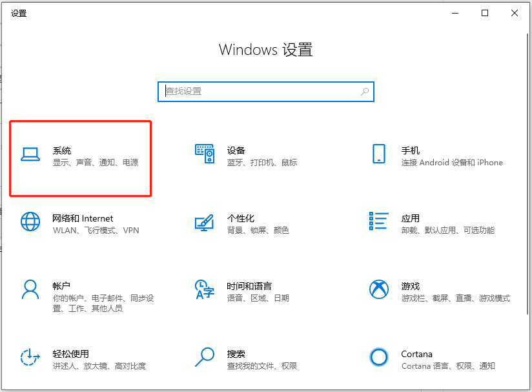
Task: Click the Windows 设置 page title
Action: [265, 50]
